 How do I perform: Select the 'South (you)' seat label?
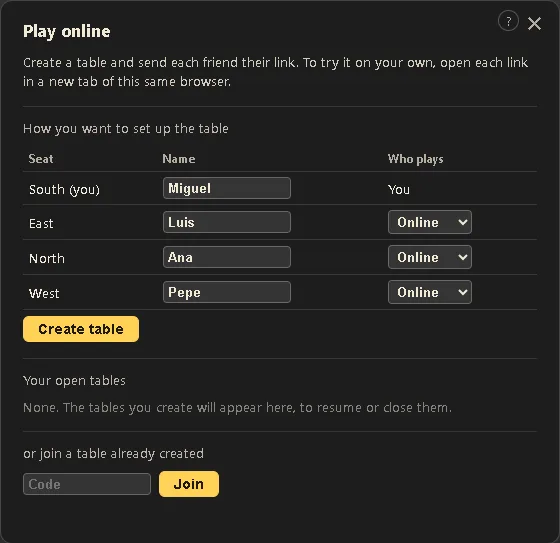click(x=64, y=189)
